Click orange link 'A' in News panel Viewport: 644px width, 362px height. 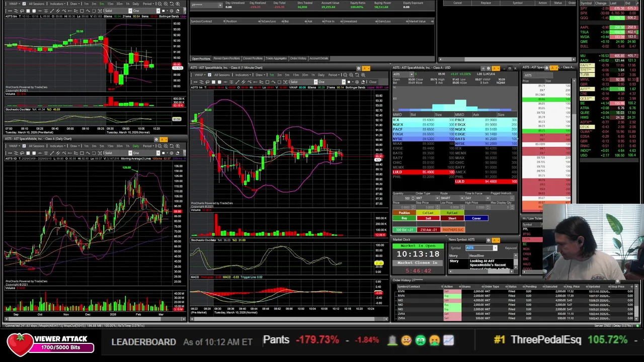pos(496,240)
